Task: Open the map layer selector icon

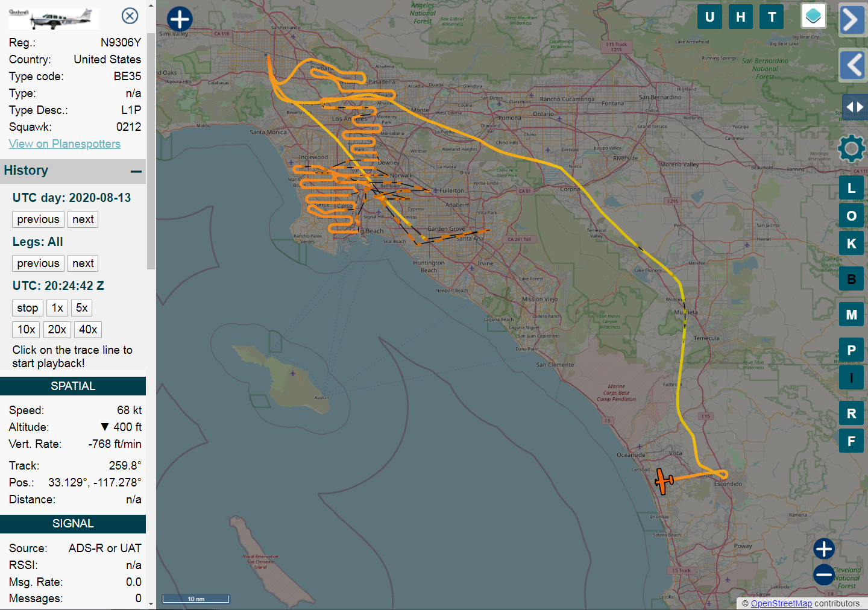Action: point(813,16)
